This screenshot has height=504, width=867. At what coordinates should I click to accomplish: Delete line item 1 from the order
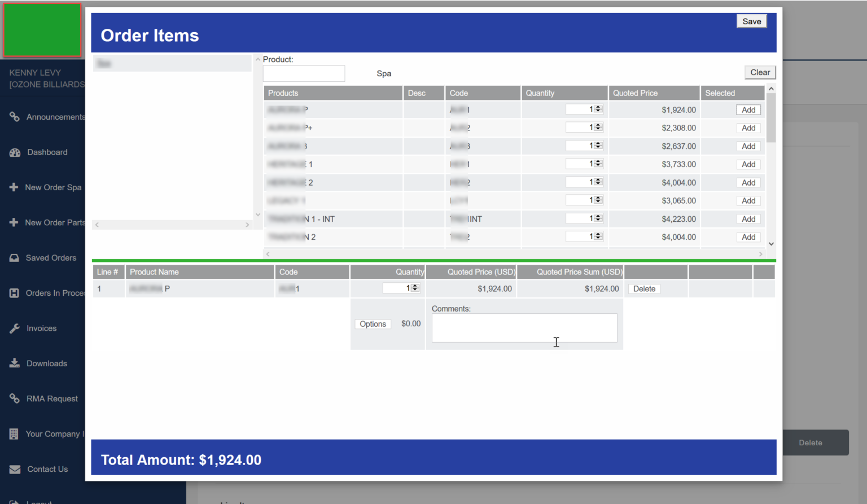(x=643, y=288)
